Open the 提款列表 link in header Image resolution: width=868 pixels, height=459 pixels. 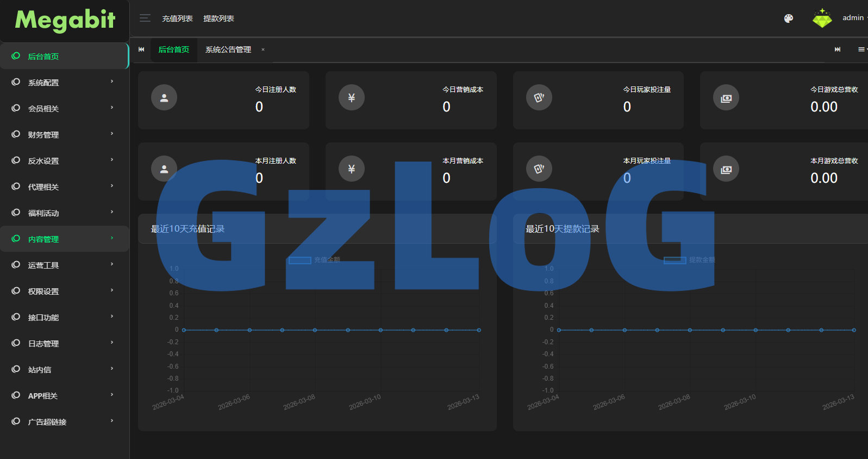point(218,18)
